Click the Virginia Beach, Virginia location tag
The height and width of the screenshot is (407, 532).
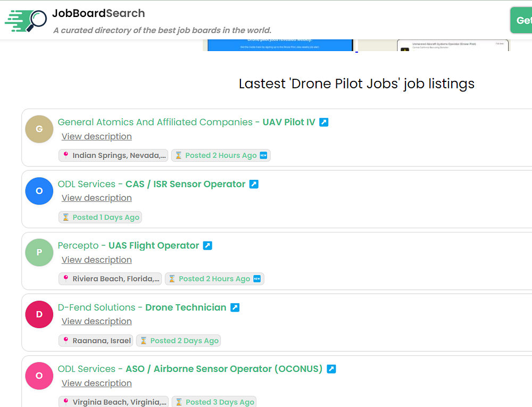[x=113, y=402]
